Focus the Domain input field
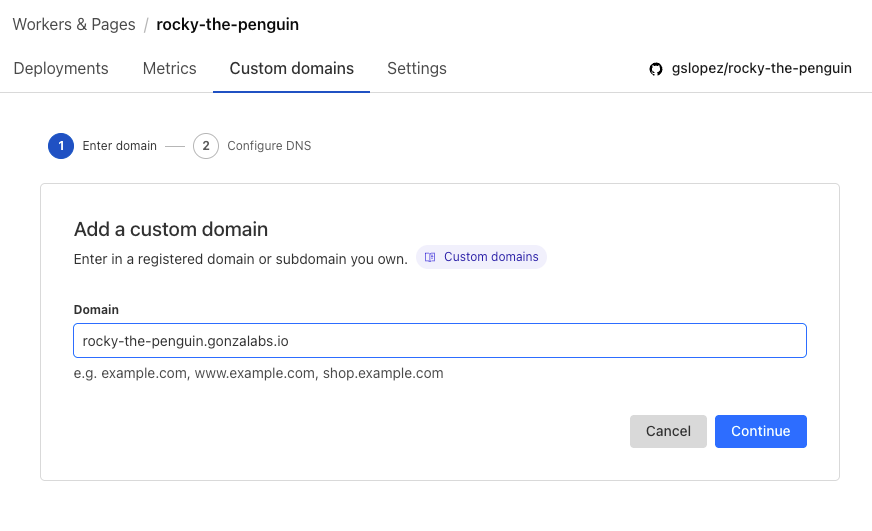The width and height of the screenshot is (872, 531). point(440,340)
